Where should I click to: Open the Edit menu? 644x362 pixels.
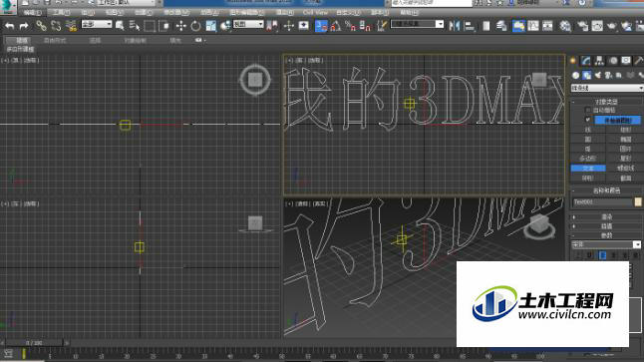click(x=32, y=12)
